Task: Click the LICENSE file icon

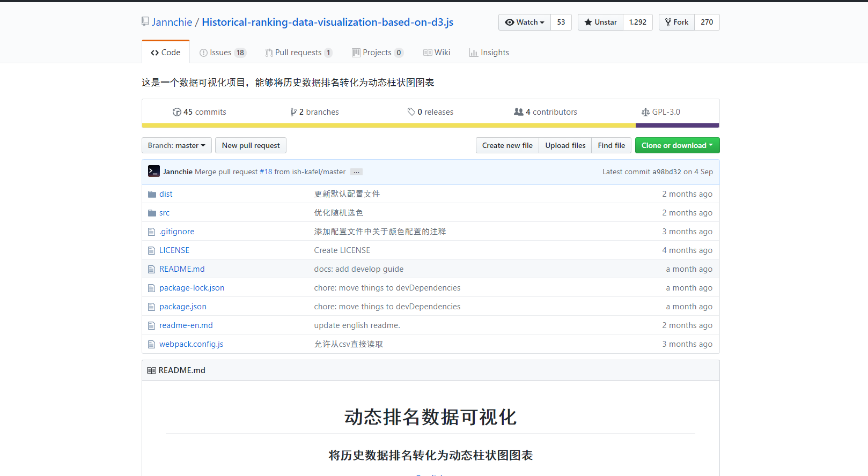Action: click(152, 250)
